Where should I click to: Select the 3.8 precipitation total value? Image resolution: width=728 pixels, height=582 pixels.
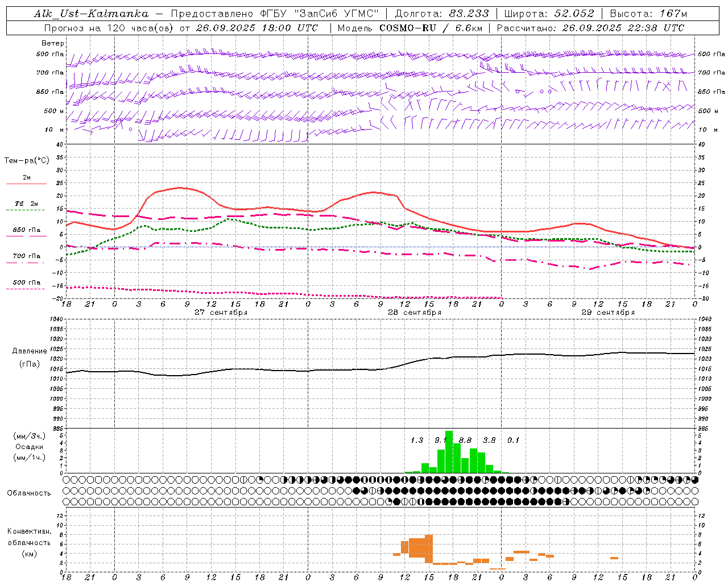(x=489, y=440)
